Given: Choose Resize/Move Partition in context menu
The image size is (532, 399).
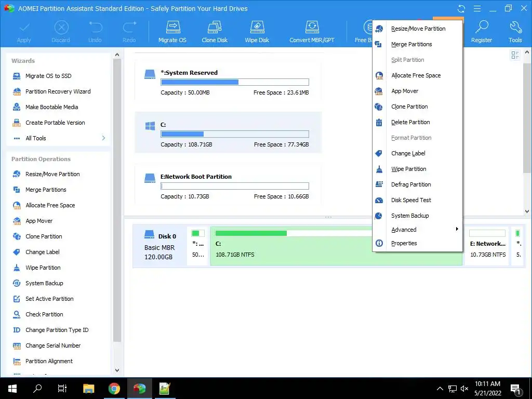Looking at the screenshot, I should (x=417, y=29).
